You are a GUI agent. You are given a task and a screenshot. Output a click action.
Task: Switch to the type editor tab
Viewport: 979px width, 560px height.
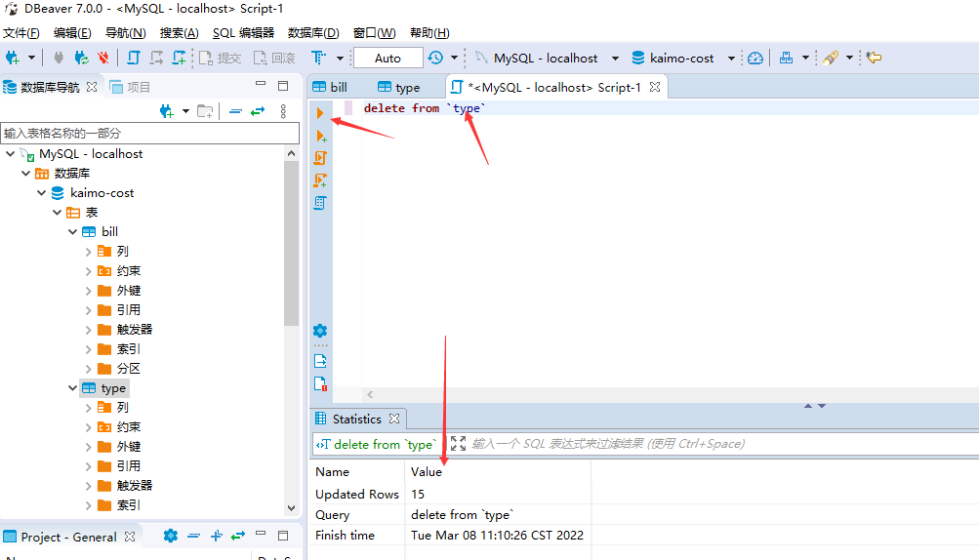pos(399,88)
